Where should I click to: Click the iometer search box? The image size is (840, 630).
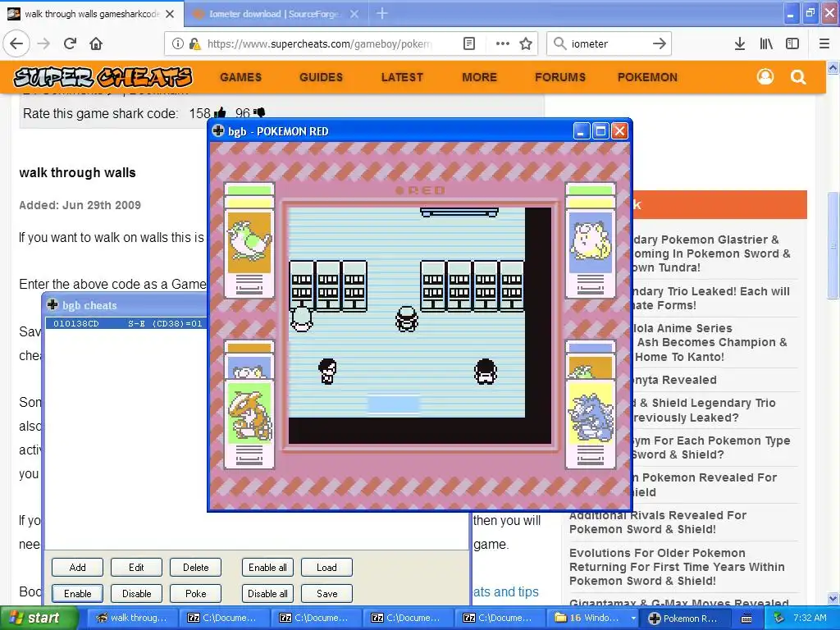click(608, 44)
